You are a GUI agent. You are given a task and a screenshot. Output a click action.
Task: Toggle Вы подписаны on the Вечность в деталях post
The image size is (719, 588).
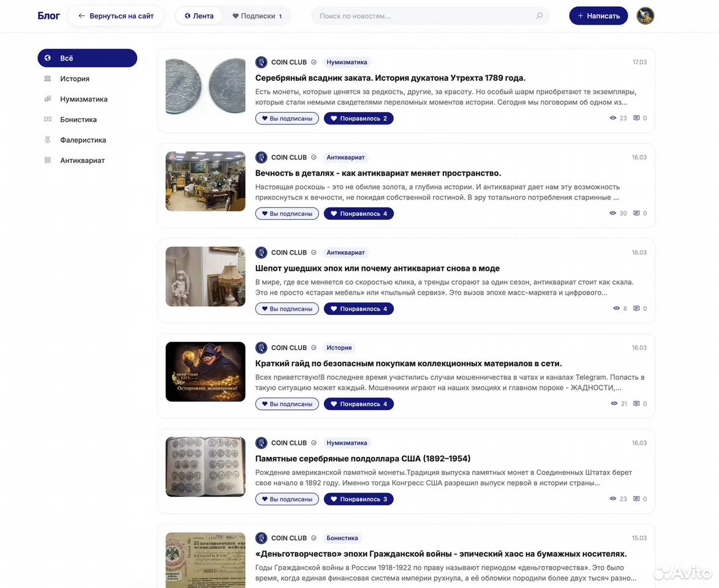pyautogui.click(x=287, y=213)
